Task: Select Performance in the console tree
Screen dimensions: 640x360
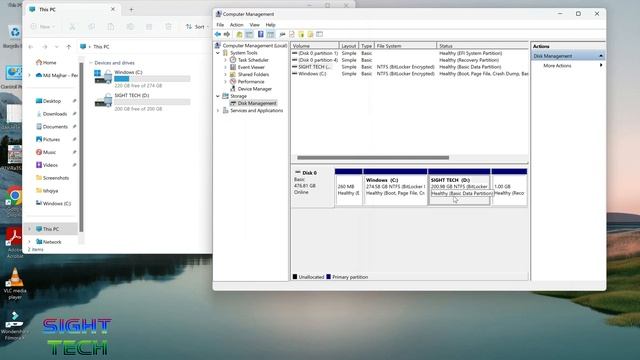Action: pos(251,82)
